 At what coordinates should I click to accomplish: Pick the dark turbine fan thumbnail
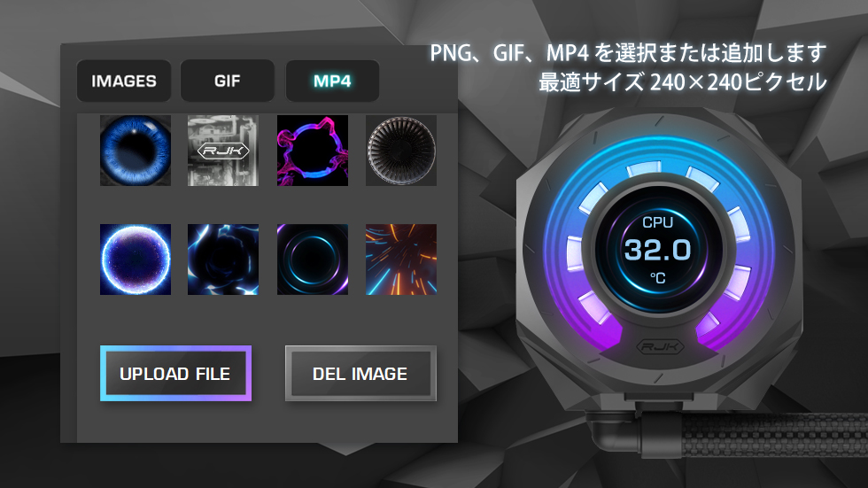400,151
